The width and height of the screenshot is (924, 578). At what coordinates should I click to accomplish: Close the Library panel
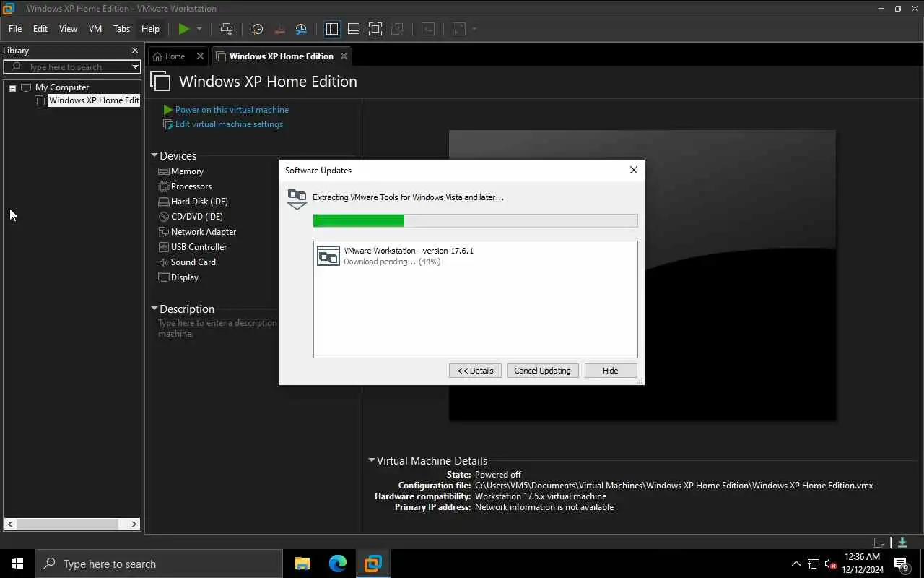click(x=134, y=51)
